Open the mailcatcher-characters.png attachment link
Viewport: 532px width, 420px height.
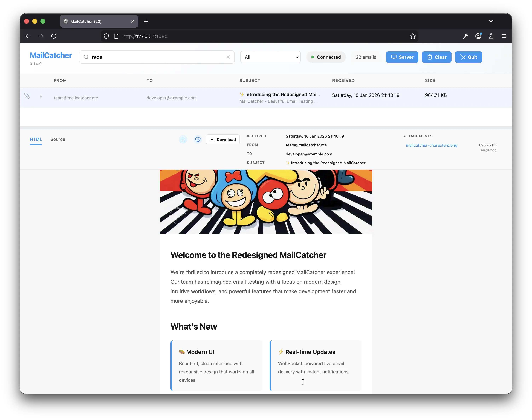coord(432,145)
